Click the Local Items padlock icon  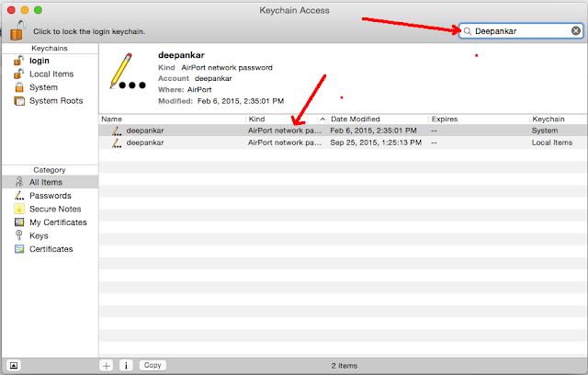point(18,74)
